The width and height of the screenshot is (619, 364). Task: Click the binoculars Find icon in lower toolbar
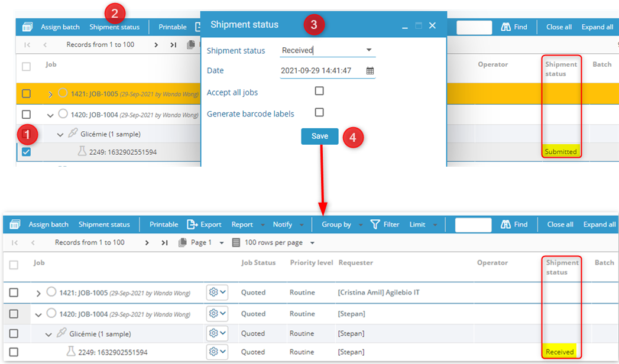tap(505, 225)
